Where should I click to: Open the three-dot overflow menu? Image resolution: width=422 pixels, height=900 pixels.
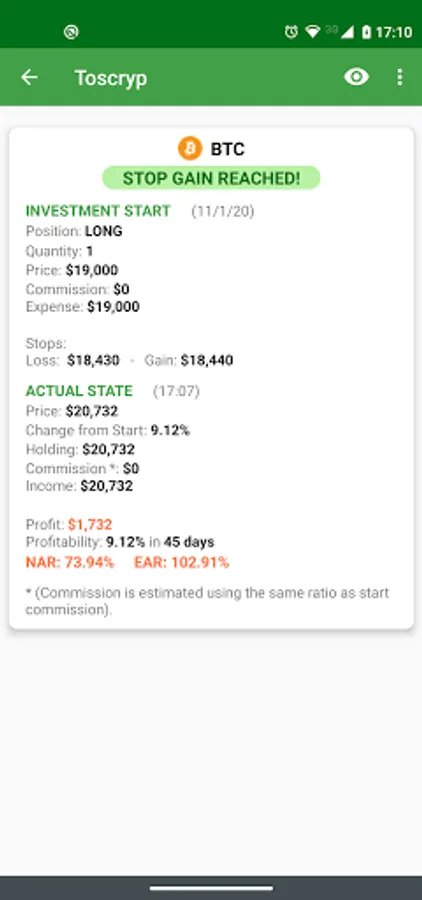[x=400, y=77]
